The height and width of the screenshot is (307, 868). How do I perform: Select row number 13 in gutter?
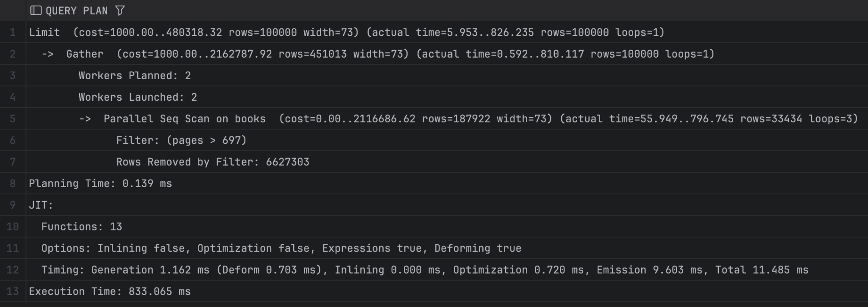(x=13, y=292)
